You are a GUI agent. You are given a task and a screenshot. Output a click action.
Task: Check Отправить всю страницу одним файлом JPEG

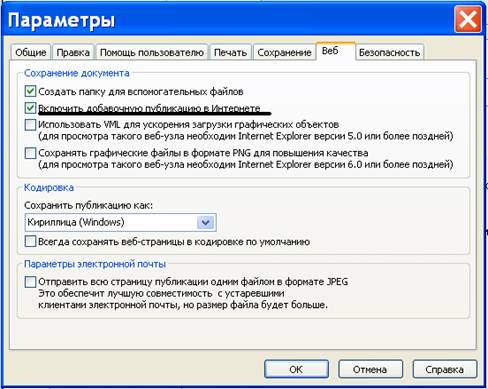point(30,282)
